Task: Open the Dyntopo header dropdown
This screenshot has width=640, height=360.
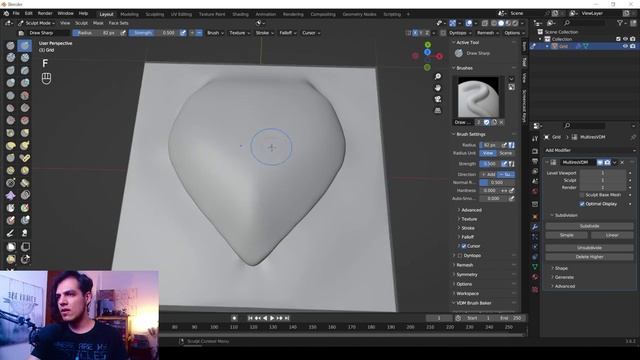Action: point(460,33)
